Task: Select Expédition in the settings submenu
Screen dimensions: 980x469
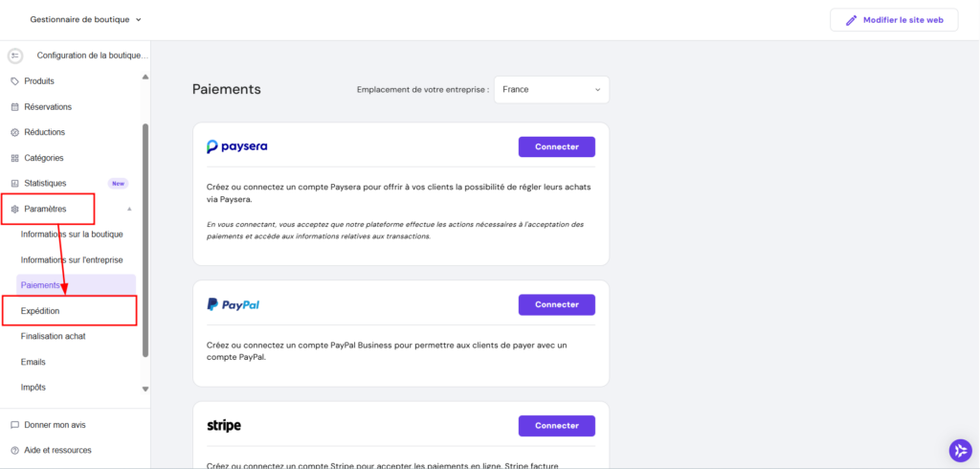Action: tap(41, 311)
